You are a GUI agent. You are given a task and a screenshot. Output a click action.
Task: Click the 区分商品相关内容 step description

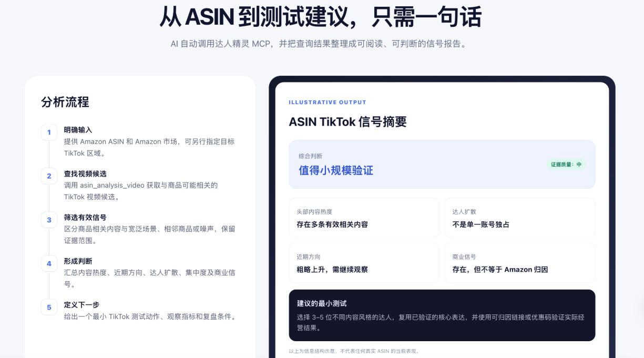coord(150,235)
